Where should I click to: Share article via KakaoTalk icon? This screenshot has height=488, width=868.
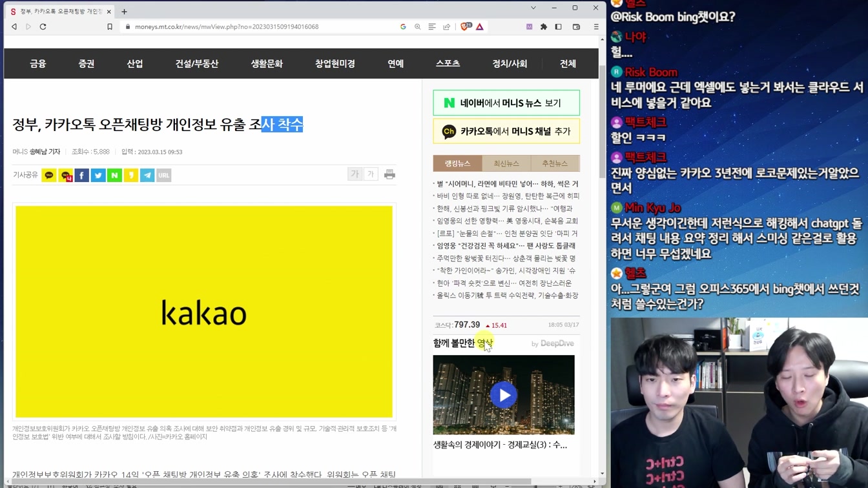(x=49, y=175)
